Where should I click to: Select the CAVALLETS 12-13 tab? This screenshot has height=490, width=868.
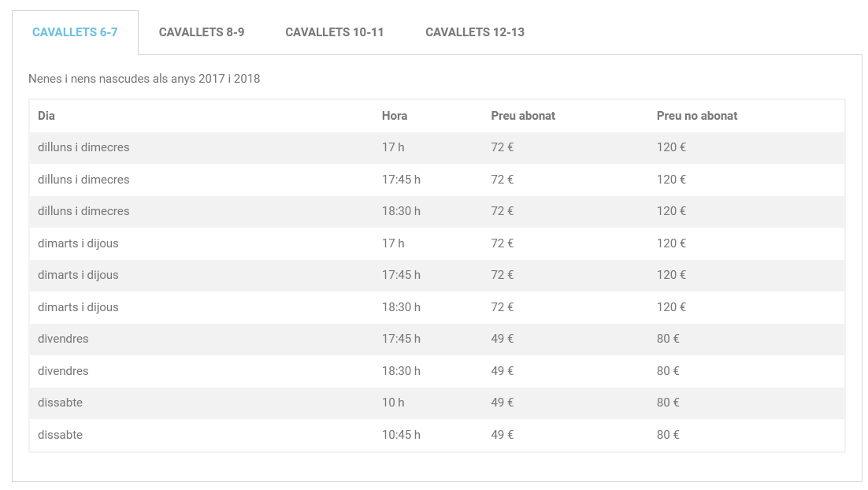[x=474, y=32]
